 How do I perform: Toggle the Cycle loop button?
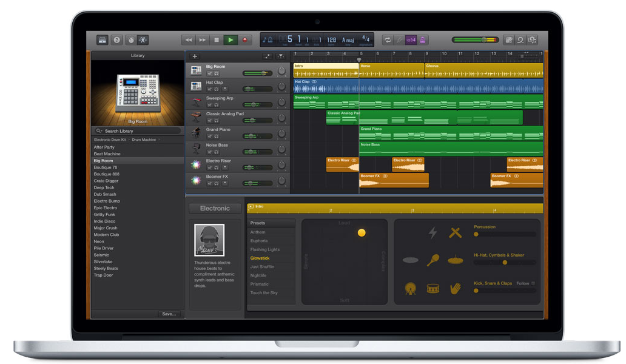pos(388,40)
